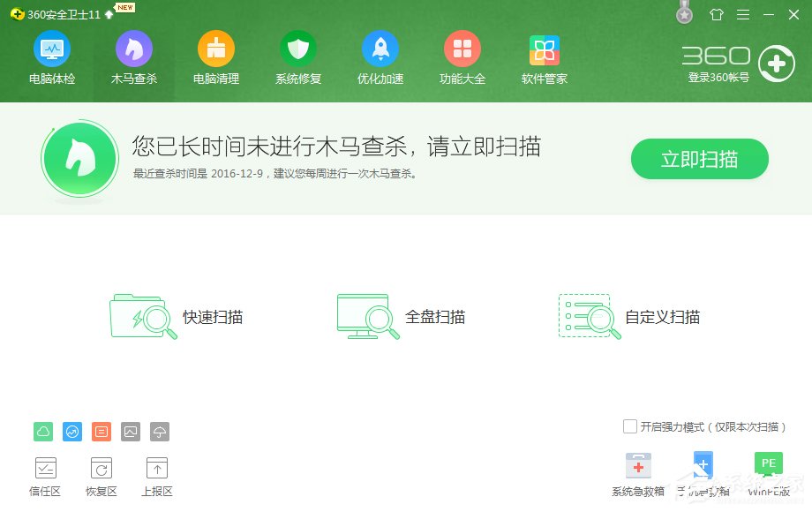This screenshot has height=512, width=812.
Task: Open 功能大全 (All Features)
Action: click(462, 57)
